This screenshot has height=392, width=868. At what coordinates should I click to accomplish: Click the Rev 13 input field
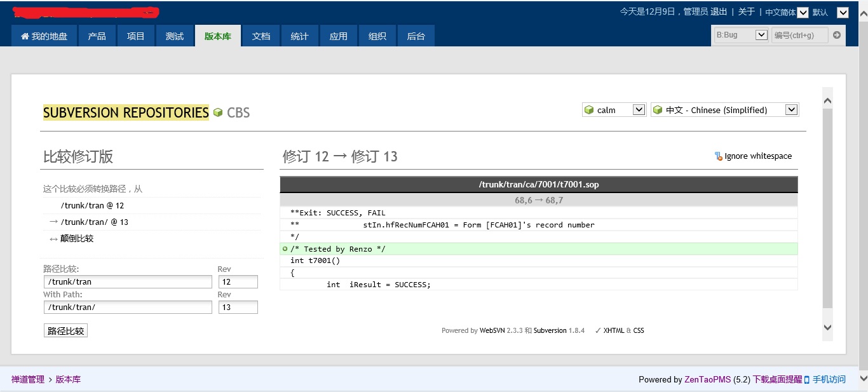(238, 307)
